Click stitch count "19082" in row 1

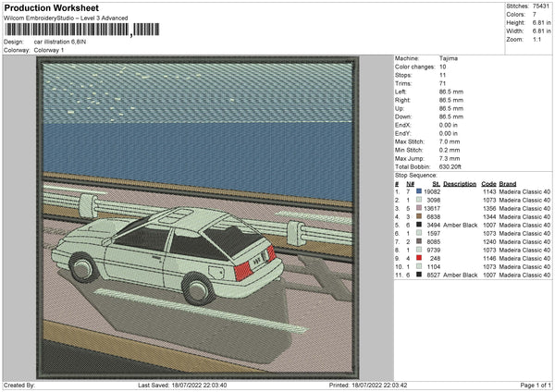pos(432,191)
